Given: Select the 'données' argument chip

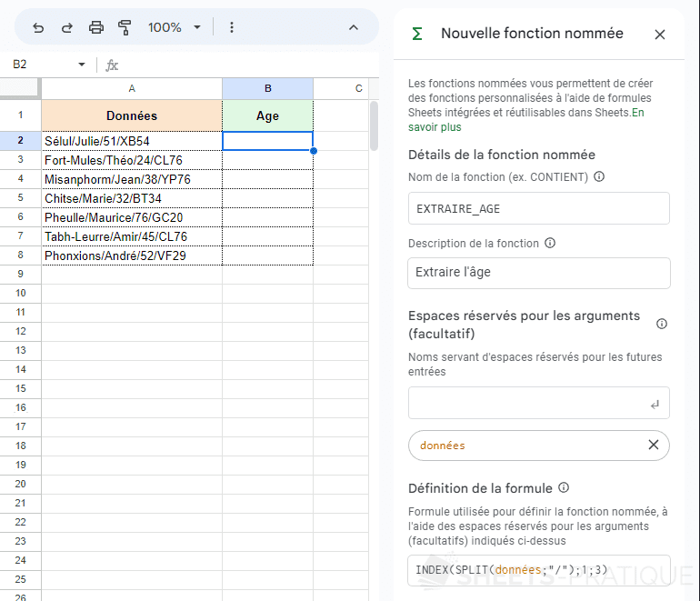Looking at the screenshot, I should pyautogui.click(x=538, y=446).
